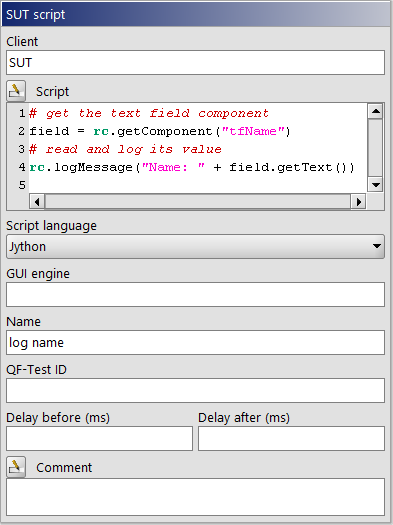
Task: Open the Jython combo box
Action: tap(195, 246)
